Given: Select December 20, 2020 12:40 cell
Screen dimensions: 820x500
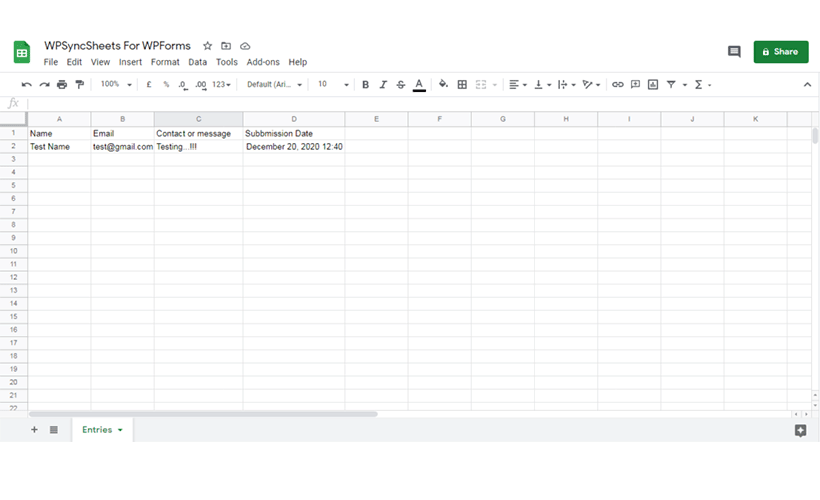Looking at the screenshot, I should pos(293,146).
